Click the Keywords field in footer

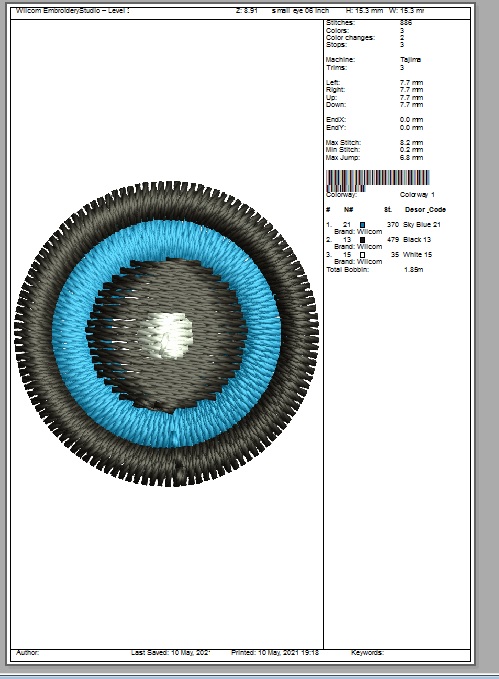click(x=367, y=653)
